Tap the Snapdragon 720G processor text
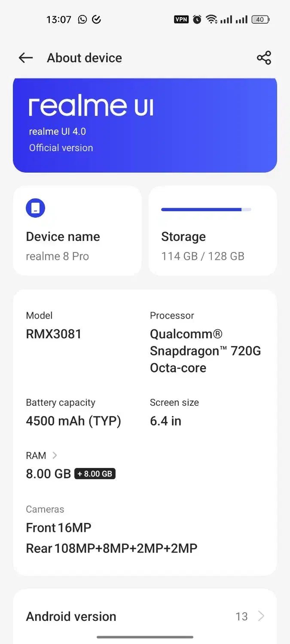Image resolution: width=290 pixels, height=644 pixels. [205, 351]
